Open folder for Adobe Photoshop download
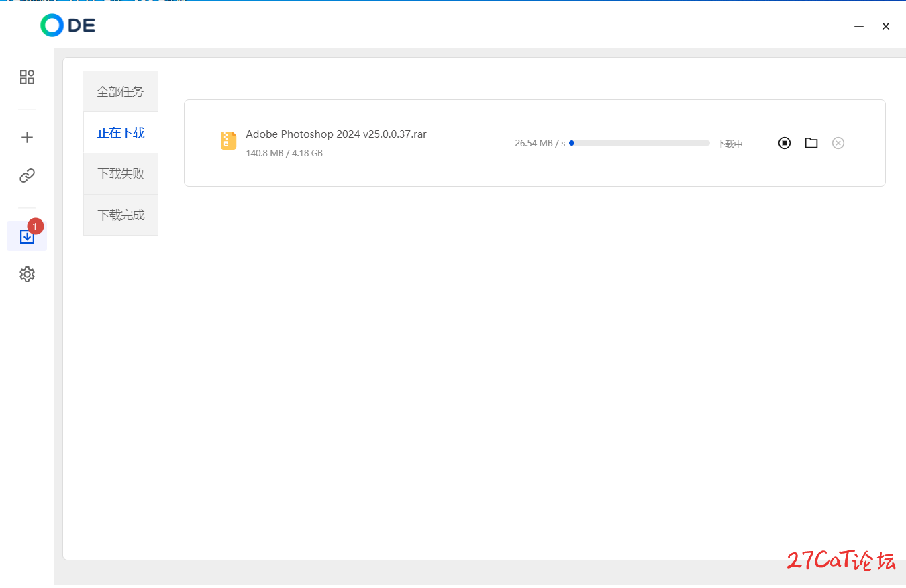This screenshot has width=906, height=588. 811,143
